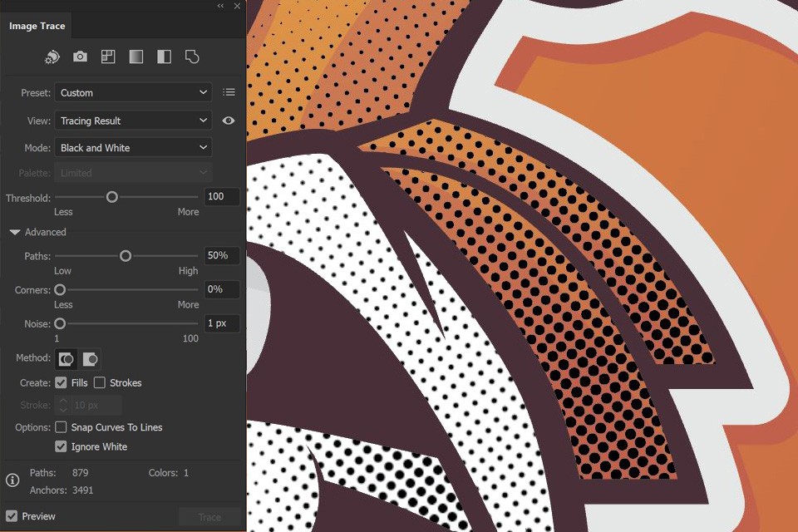Click the Paths slider handle
Viewport: 798px width, 532px height.
click(x=126, y=256)
